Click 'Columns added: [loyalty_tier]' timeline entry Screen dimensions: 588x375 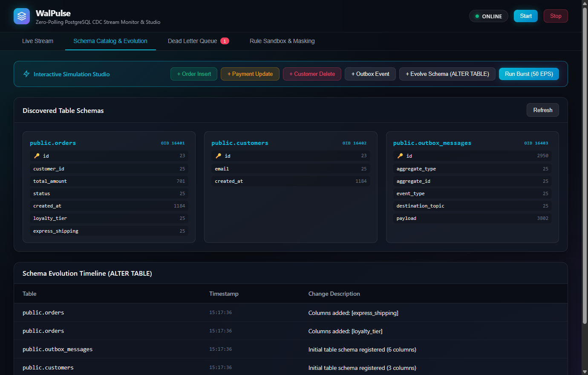[x=345, y=331]
